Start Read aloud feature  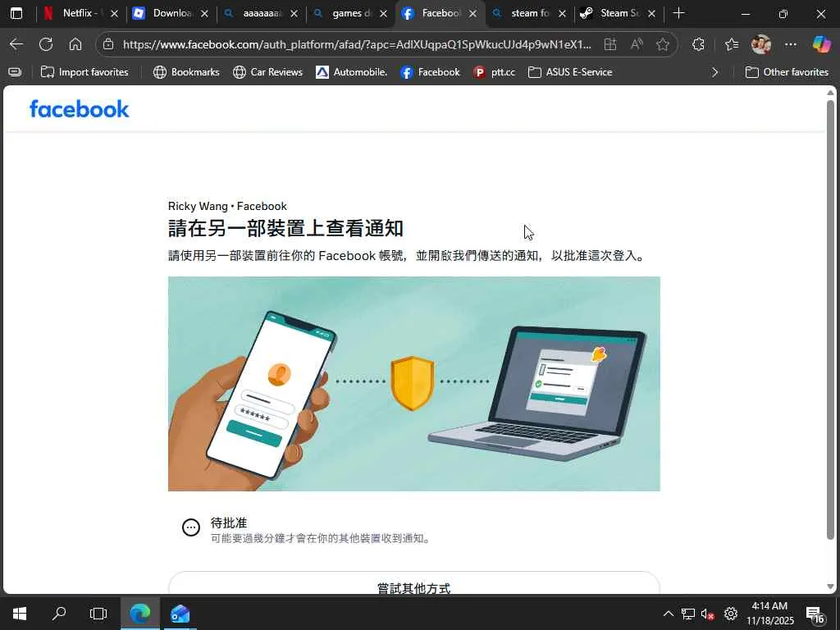tap(637, 44)
